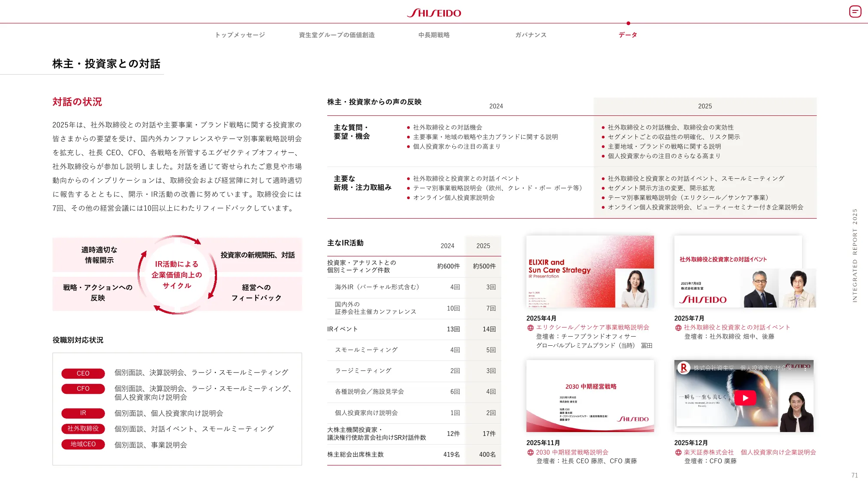
Task: Open the hamburger menu icon at top right
Action: (x=855, y=11)
